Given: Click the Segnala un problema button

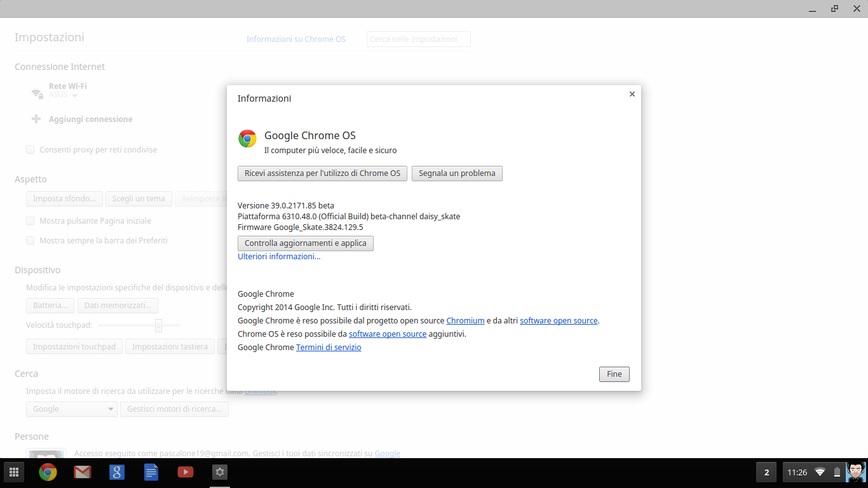Looking at the screenshot, I should coord(457,173).
